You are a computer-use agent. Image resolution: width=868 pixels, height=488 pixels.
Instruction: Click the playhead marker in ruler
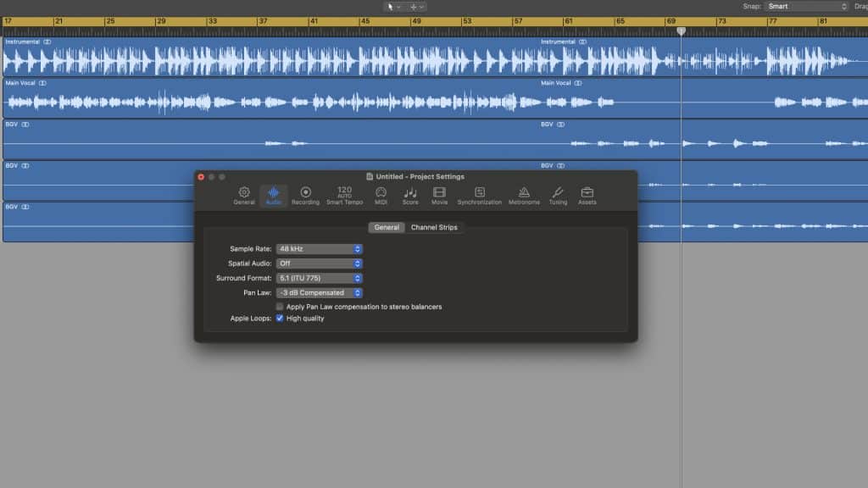coord(682,31)
